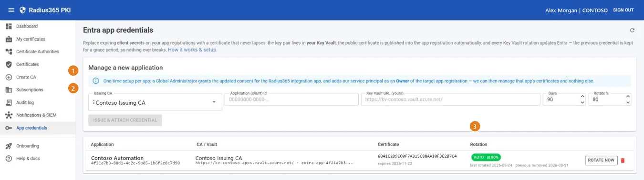The height and width of the screenshot is (180, 644).
Task: Increase the Rotate % value
Action: click(x=628, y=97)
